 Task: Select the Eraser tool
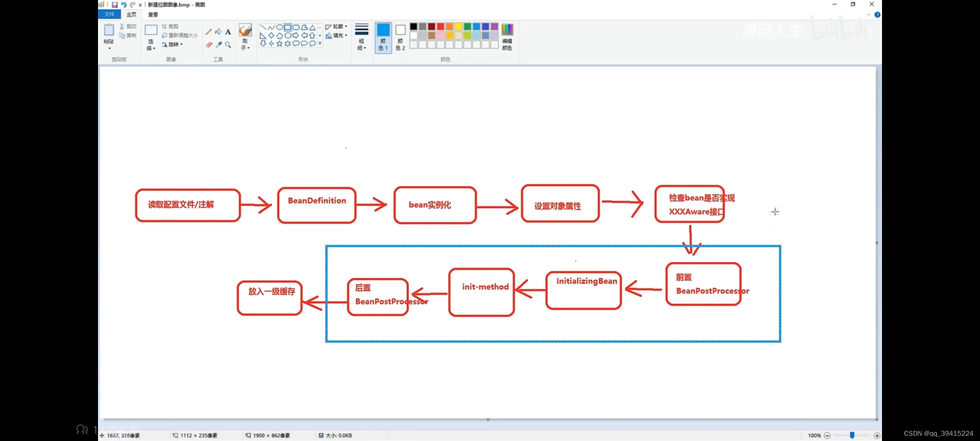pos(209,45)
